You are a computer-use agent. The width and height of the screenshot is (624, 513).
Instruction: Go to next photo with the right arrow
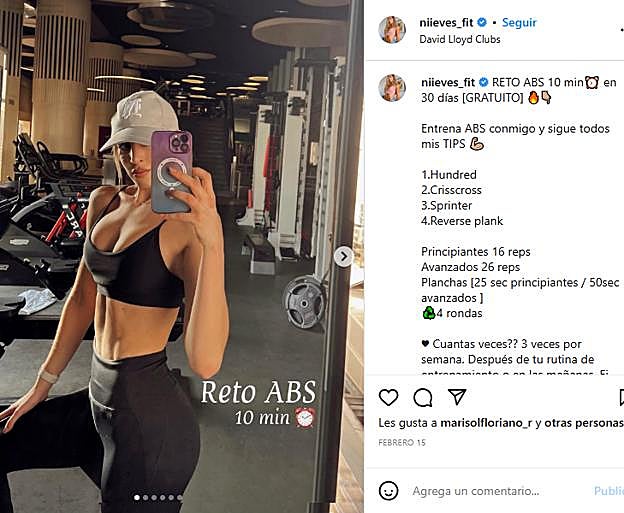pos(343,257)
